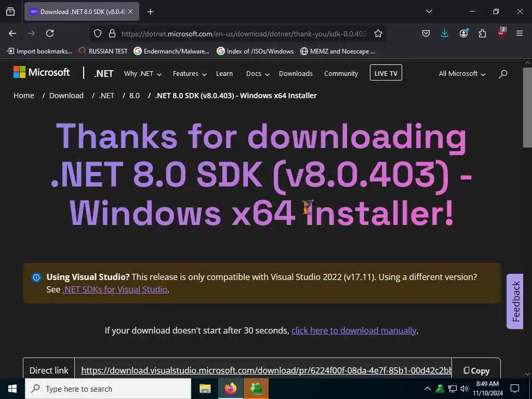Open the direct download URL link

pos(267,370)
